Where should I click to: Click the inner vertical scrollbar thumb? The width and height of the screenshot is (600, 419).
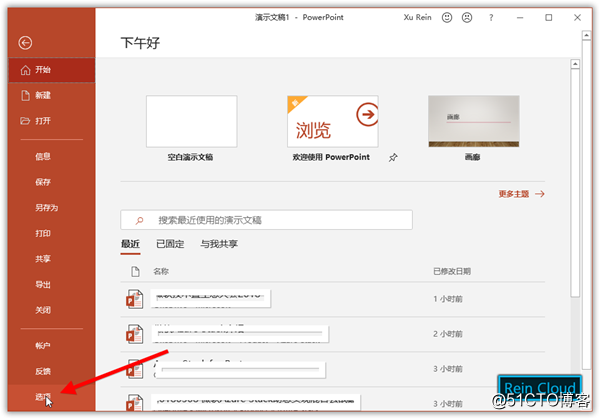(x=575, y=183)
